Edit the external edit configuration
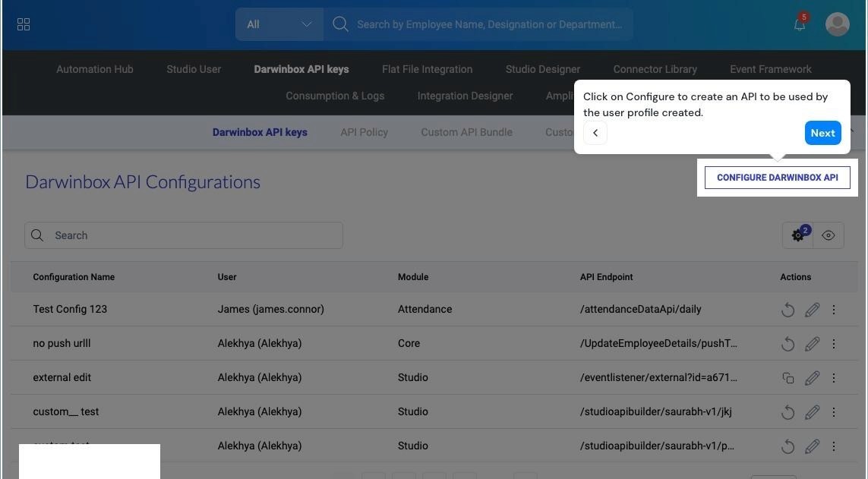This screenshot has height=479, width=868. pos(812,378)
